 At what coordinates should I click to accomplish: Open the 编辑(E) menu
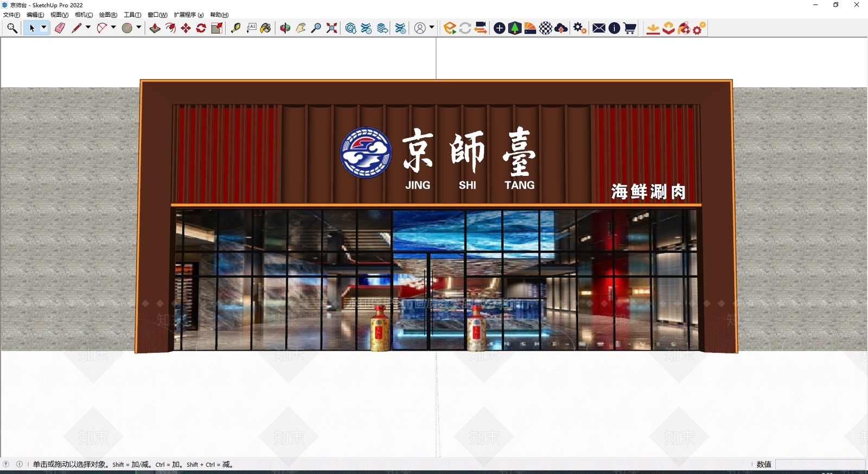[x=35, y=15]
